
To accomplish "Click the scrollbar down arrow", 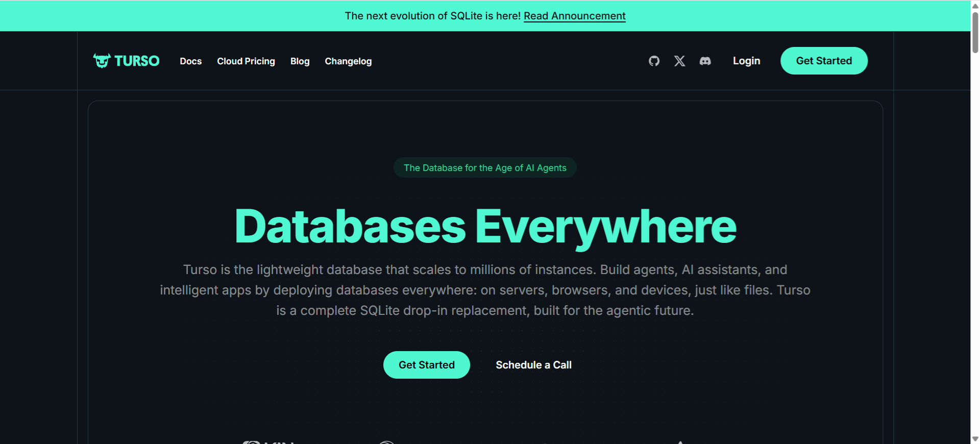I will pos(975,439).
